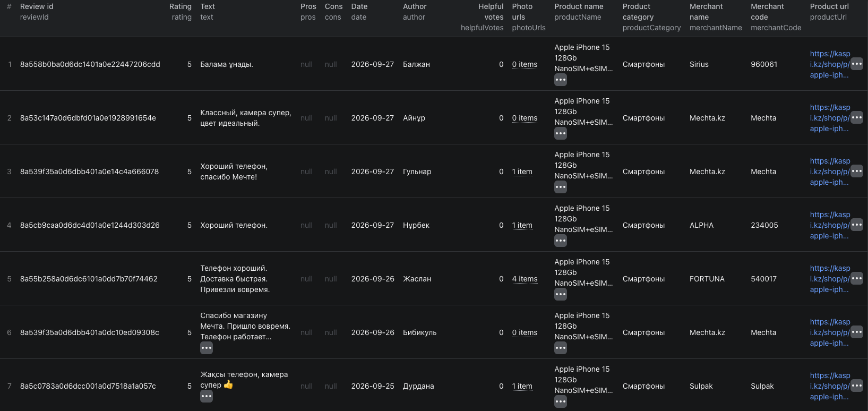Expand product name ellipsis in Дурдана's row
Screen dimensions: 868x411
(561, 401)
